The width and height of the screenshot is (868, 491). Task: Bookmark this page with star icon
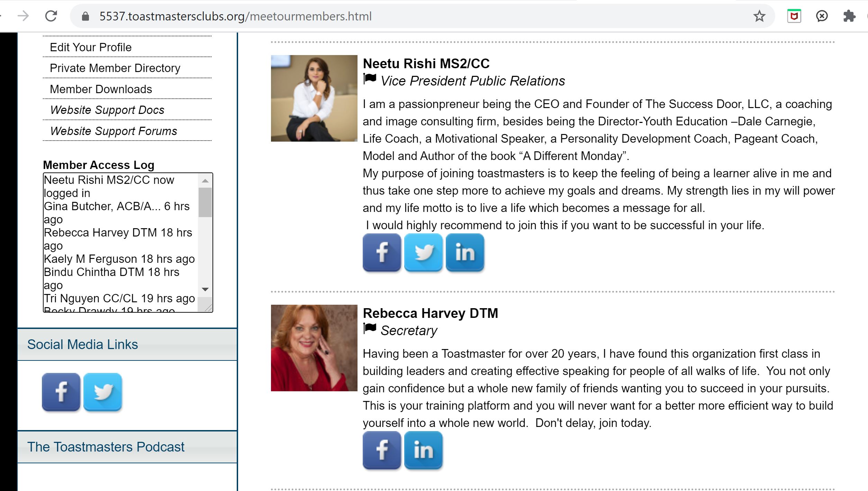pyautogui.click(x=759, y=16)
